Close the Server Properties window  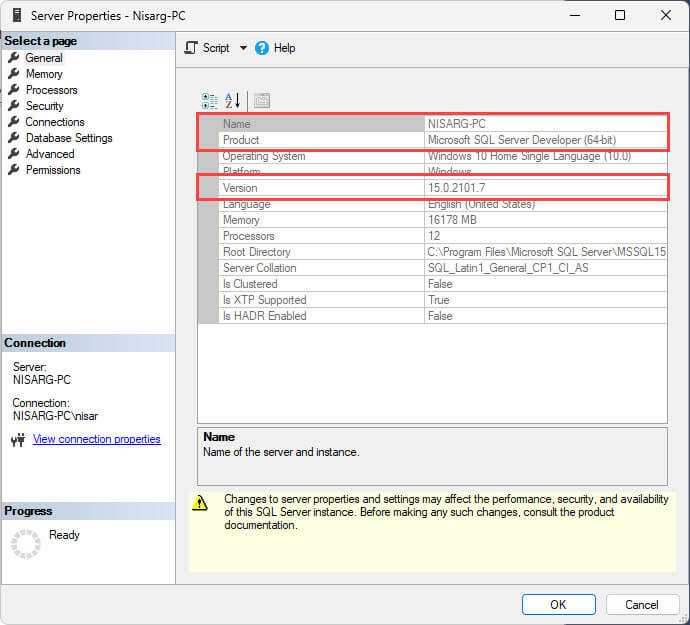666,15
